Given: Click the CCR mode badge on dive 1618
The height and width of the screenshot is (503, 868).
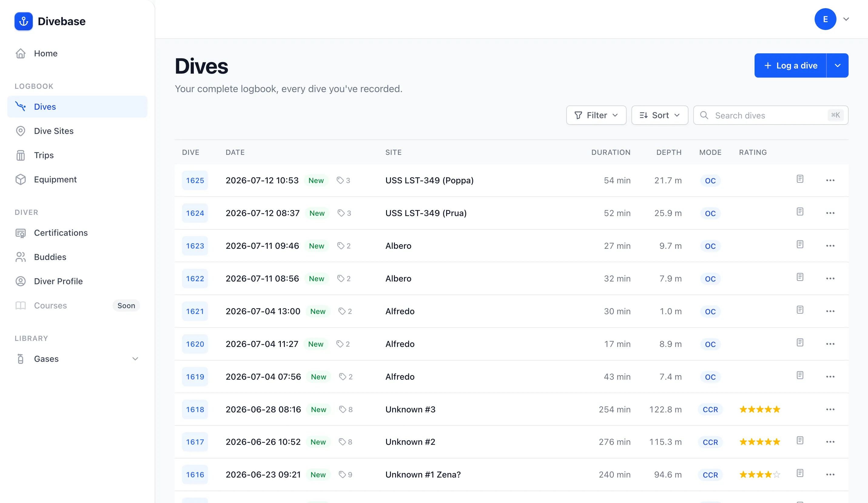Looking at the screenshot, I should coord(710,409).
